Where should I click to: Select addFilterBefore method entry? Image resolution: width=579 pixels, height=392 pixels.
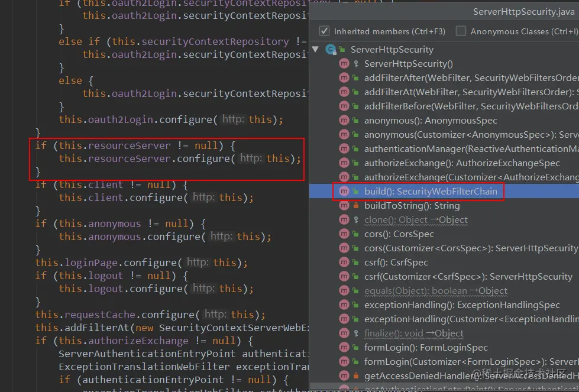pos(471,106)
